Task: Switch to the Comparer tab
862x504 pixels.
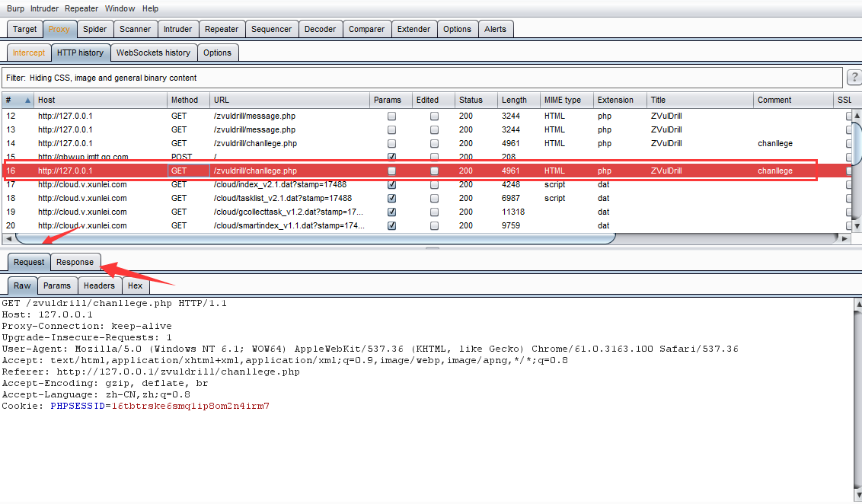Action: coord(367,29)
